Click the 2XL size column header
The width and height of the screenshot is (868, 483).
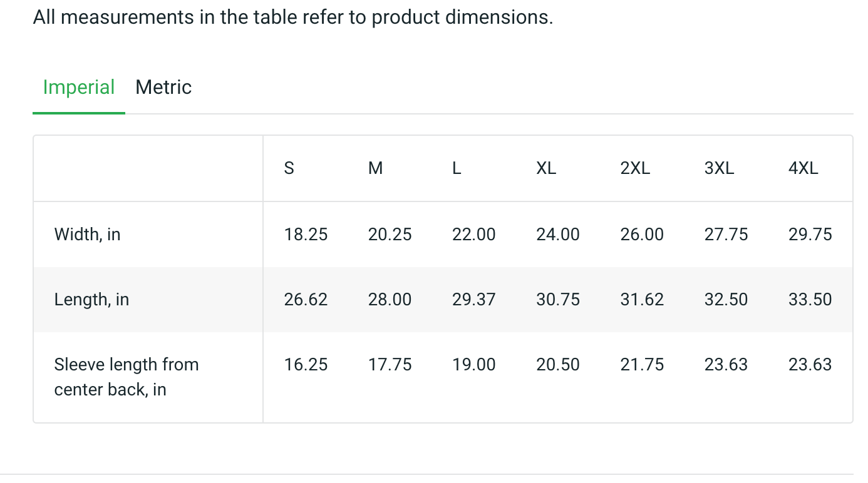[635, 168]
